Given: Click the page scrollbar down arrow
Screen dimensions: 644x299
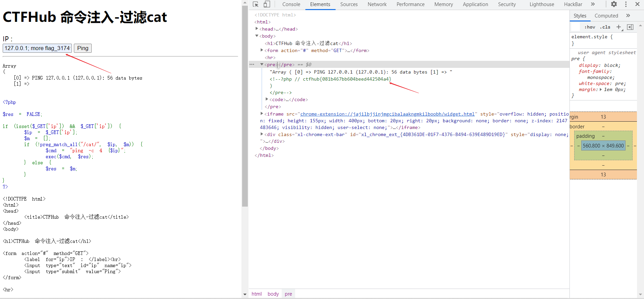Looking at the screenshot, I should point(245,295).
